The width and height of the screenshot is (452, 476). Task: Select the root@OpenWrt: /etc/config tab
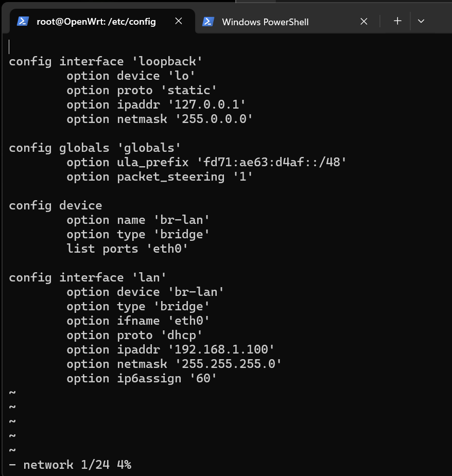pyautogui.click(x=96, y=22)
